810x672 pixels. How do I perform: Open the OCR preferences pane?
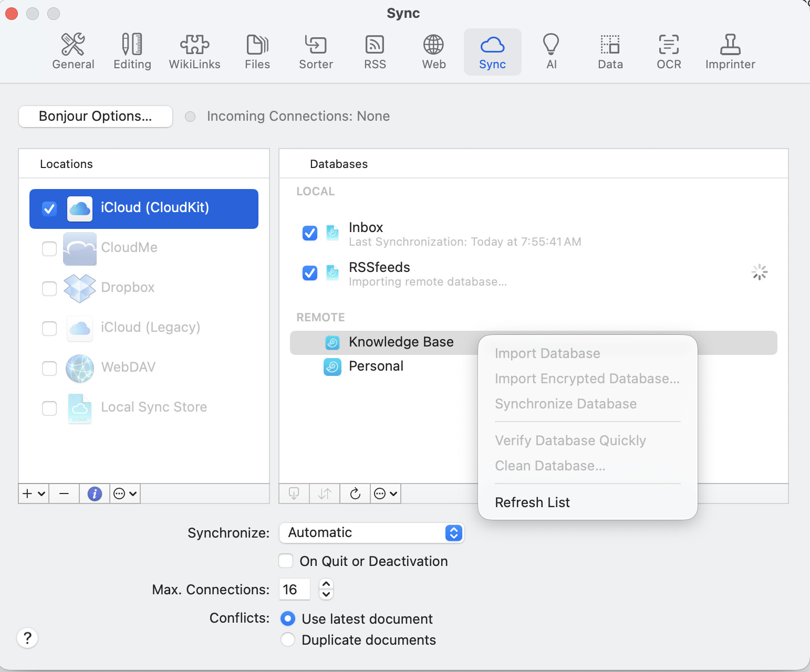click(669, 52)
